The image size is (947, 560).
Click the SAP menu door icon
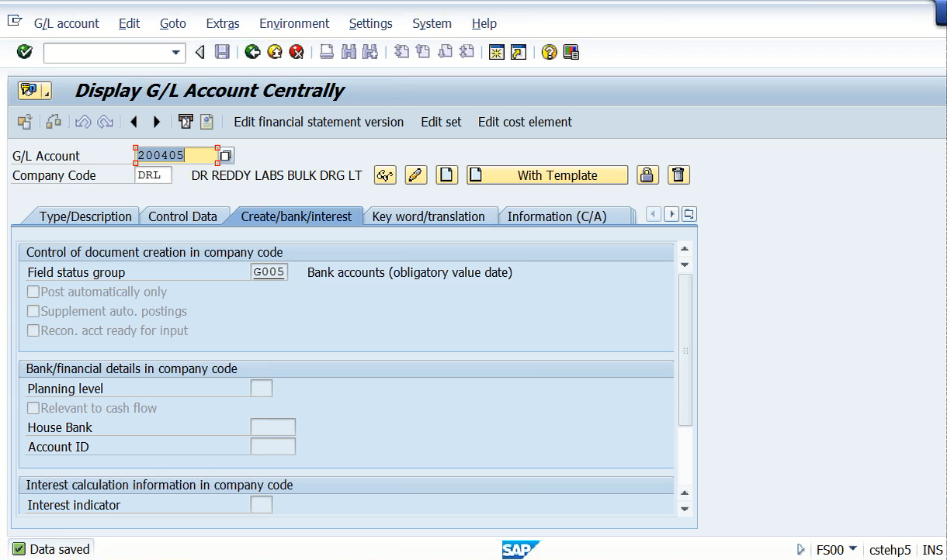coord(14,22)
